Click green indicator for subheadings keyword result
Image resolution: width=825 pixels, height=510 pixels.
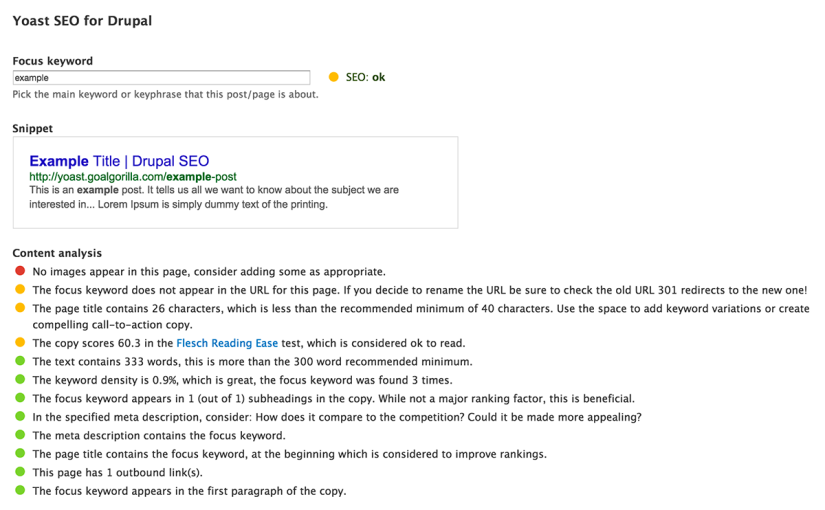(20, 398)
